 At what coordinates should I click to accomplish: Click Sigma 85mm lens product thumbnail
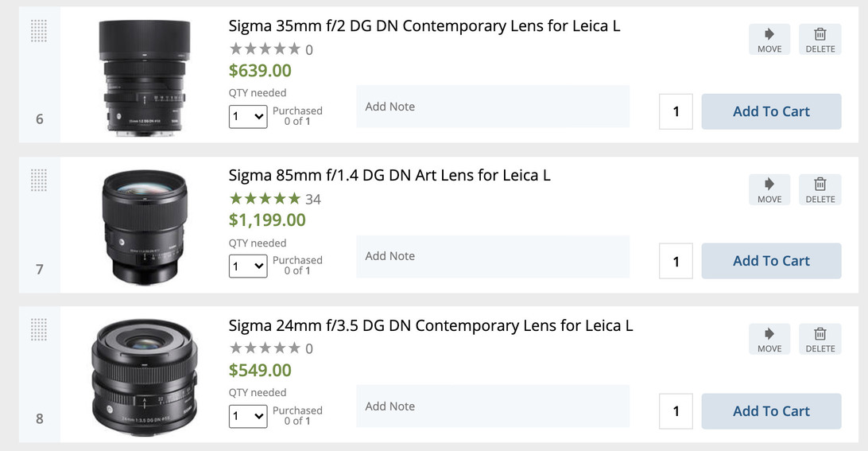click(x=145, y=226)
